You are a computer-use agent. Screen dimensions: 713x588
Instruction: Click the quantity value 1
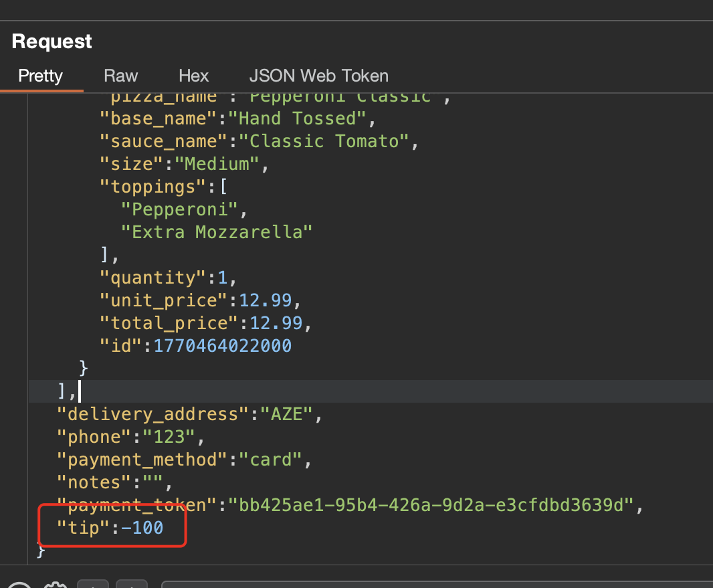point(223,278)
